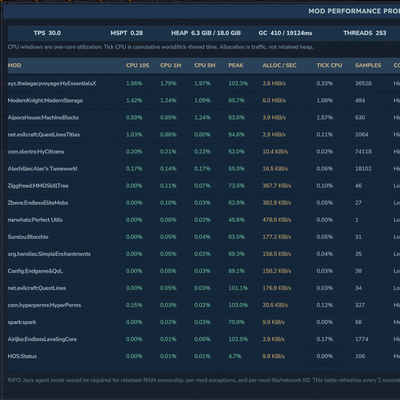
Task: Select the Config:Endgame&QoL mod row
Action: (x=204, y=271)
